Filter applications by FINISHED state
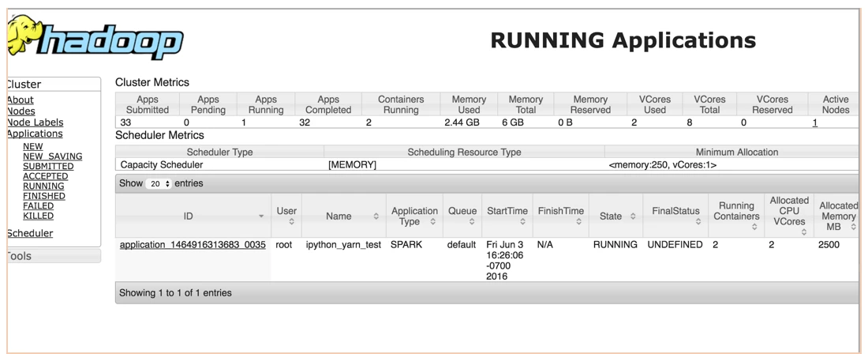The width and height of the screenshot is (868, 354). click(x=43, y=196)
